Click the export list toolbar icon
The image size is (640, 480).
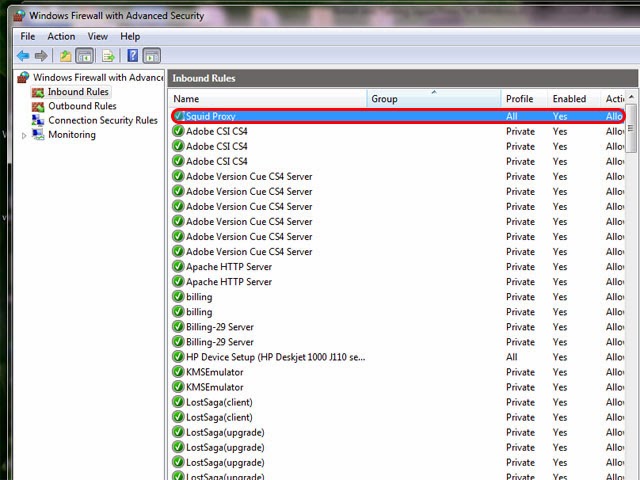click(x=108, y=56)
